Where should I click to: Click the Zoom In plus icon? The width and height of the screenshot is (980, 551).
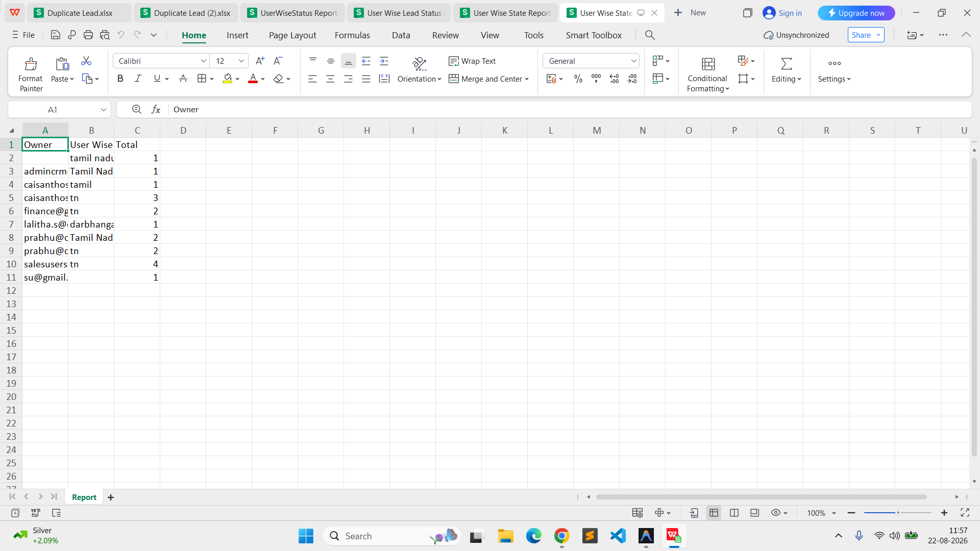click(944, 513)
